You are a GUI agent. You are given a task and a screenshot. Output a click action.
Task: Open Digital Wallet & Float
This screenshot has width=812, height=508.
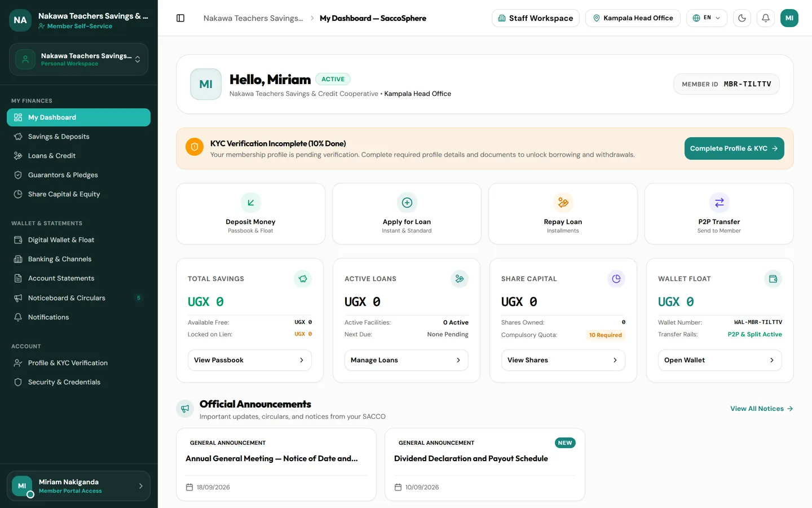point(78,240)
